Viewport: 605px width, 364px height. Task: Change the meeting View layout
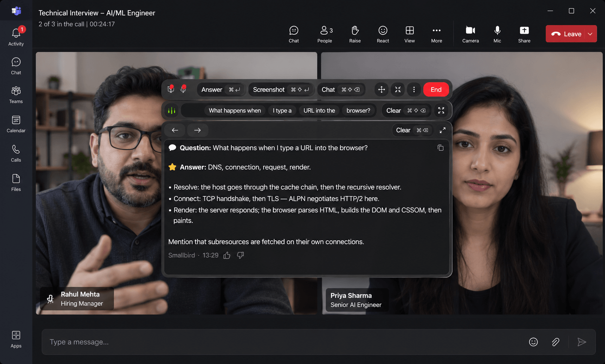[x=410, y=34]
